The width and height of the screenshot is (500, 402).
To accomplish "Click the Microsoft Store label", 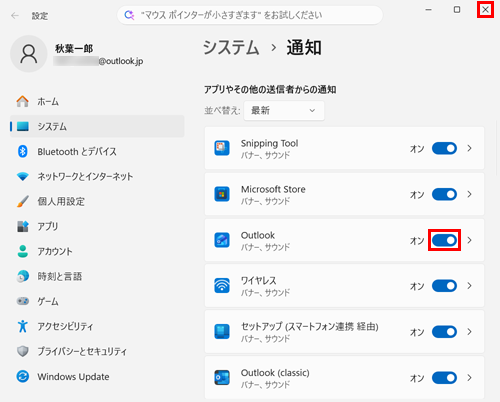I will (x=273, y=189).
